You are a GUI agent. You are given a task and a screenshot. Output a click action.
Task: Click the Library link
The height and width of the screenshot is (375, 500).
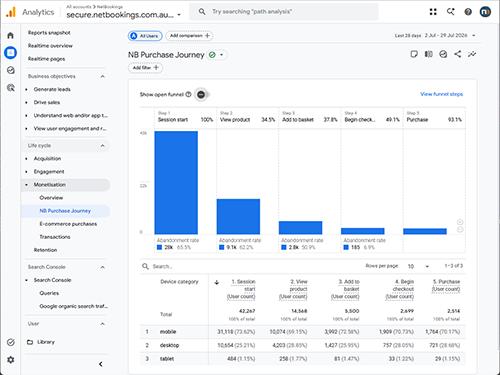pos(46,342)
